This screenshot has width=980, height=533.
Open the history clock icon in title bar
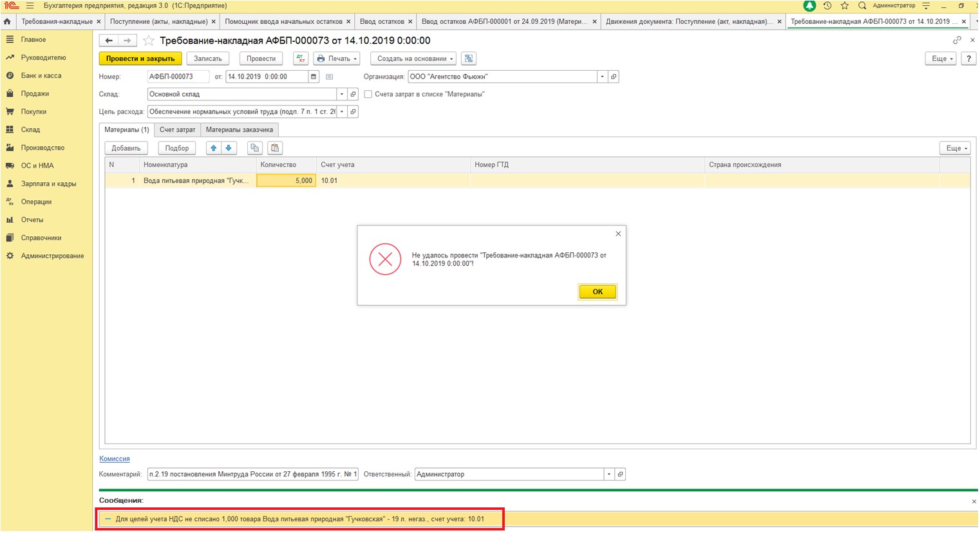click(827, 6)
